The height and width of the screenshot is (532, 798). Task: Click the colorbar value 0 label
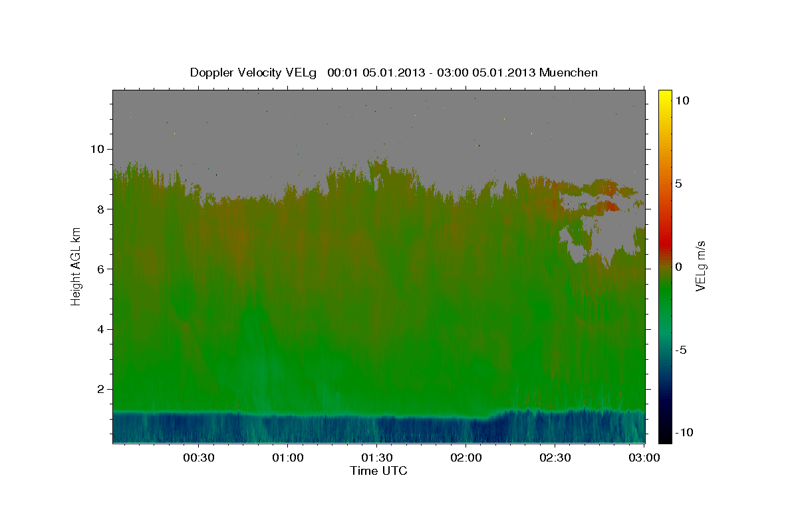tap(678, 267)
